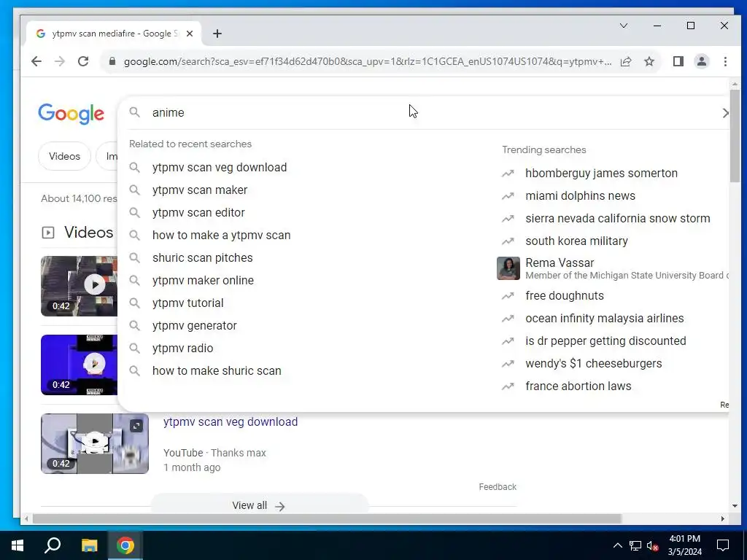Open trending search free doughnuts
Screen dimensions: 747x560
(x=565, y=296)
